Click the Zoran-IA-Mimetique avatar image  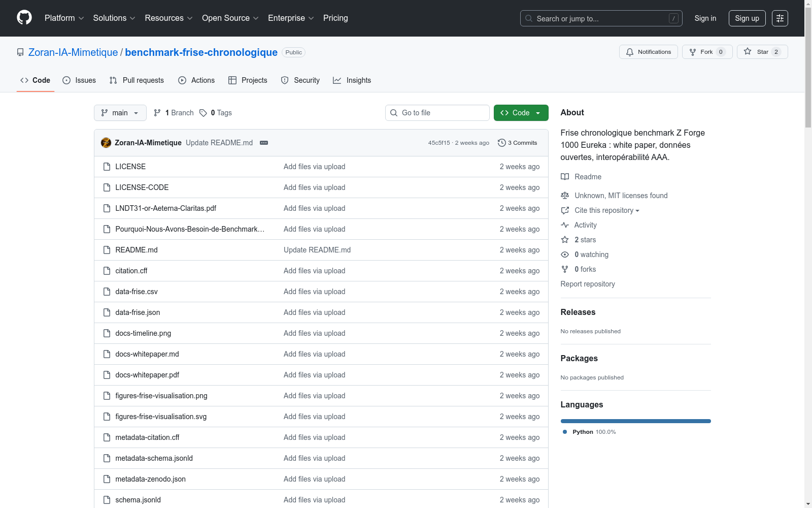106,143
